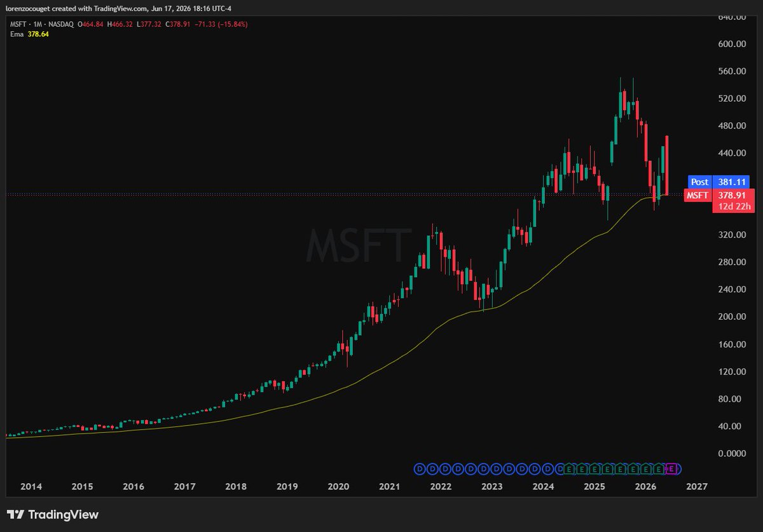The width and height of the screenshot is (763, 532).
Task: Click the 2027 year label on time axis
Action: tap(697, 486)
